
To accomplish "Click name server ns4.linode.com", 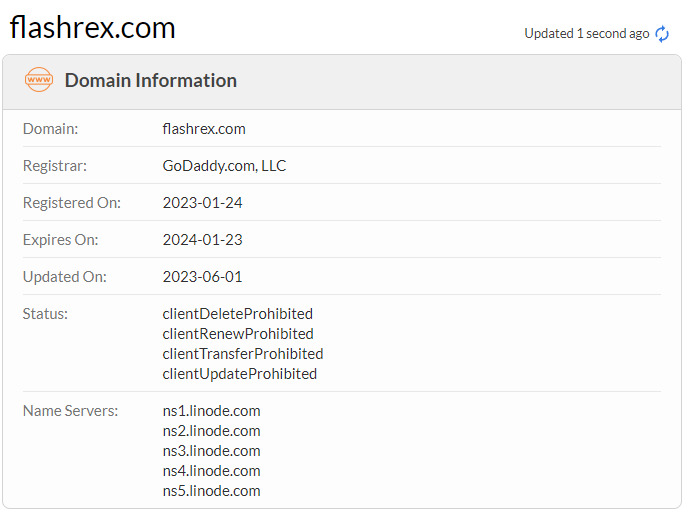I will 212,471.
